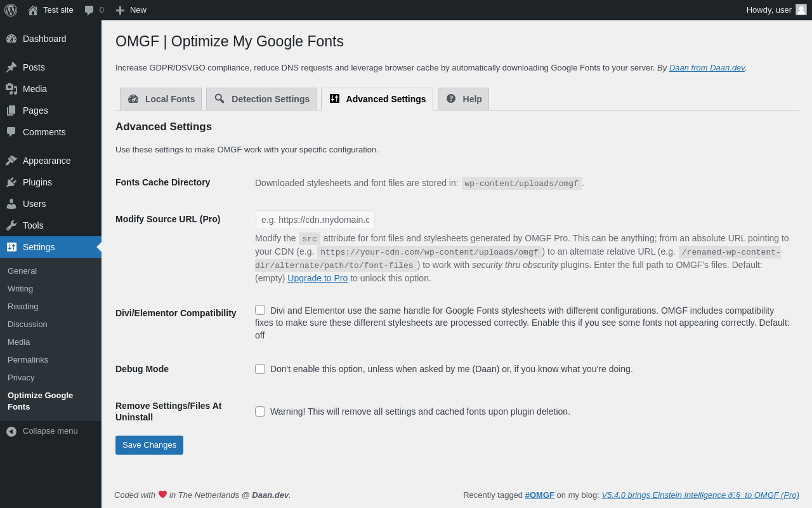Click the Help tab question mark icon

[x=451, y=98]
